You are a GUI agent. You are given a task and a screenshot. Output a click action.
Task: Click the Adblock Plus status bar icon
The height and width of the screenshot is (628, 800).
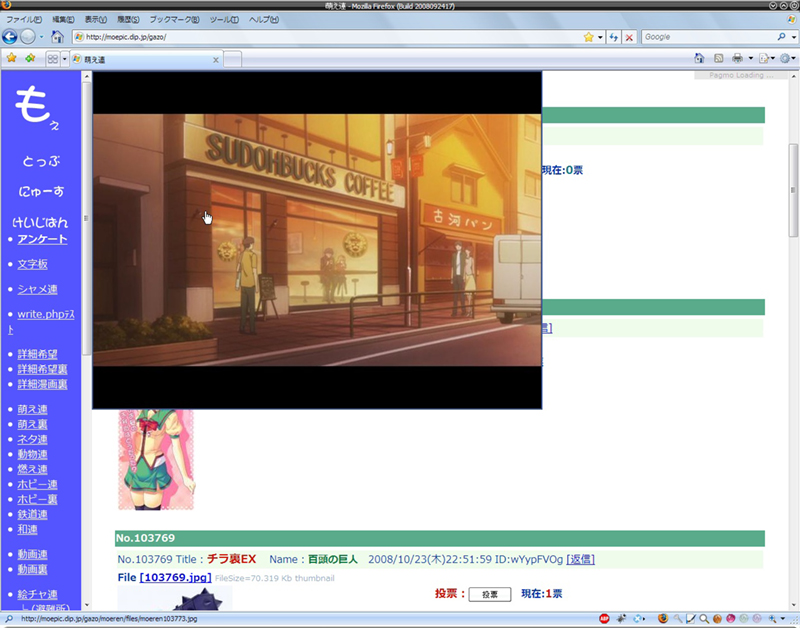(604, 619)
